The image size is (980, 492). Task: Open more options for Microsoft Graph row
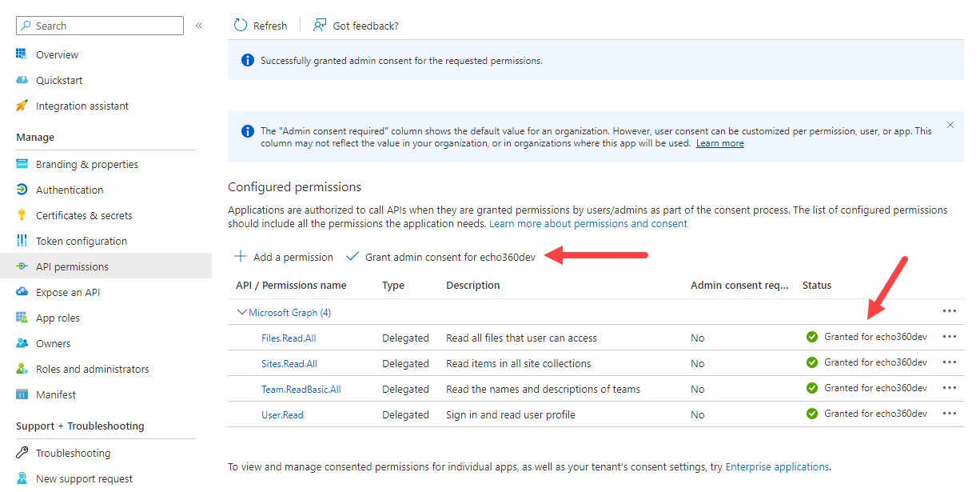point(950,311)
